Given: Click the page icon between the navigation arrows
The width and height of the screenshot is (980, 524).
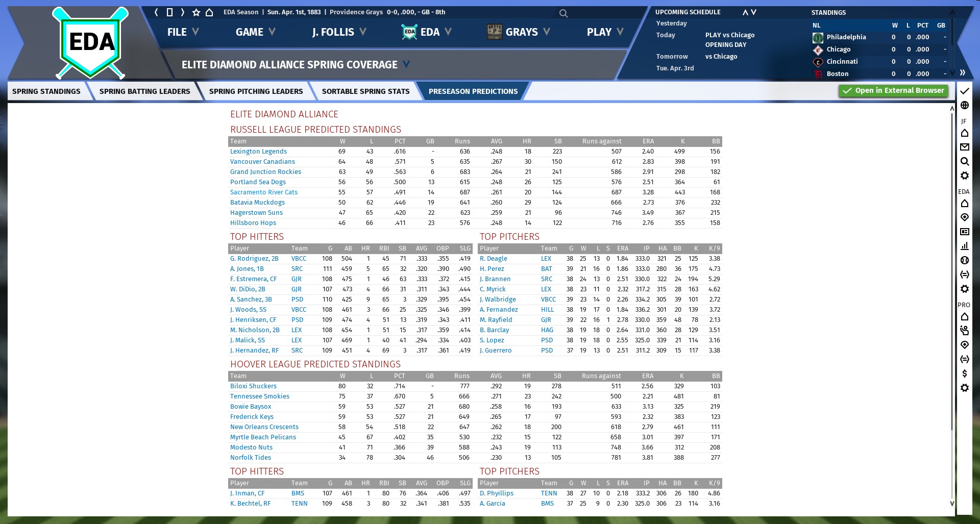Looking at the screenshot, I should coord(169,12).
